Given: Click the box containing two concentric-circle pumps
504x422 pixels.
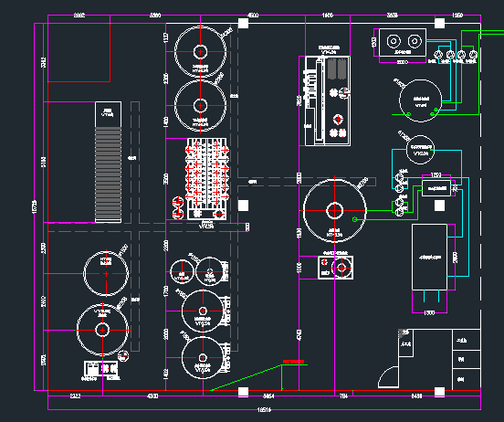Looking at the screenshot, I should coord(403,42).
